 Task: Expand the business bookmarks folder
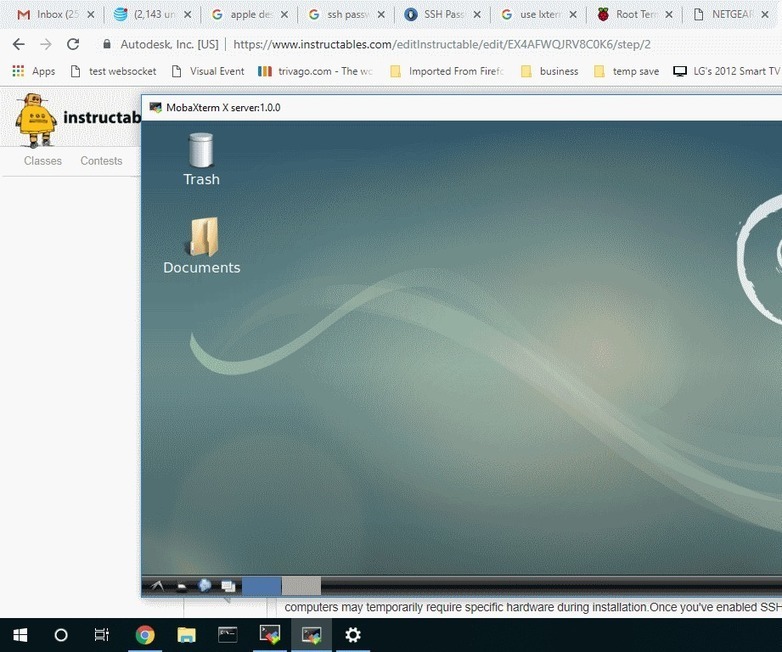point(549,71)
